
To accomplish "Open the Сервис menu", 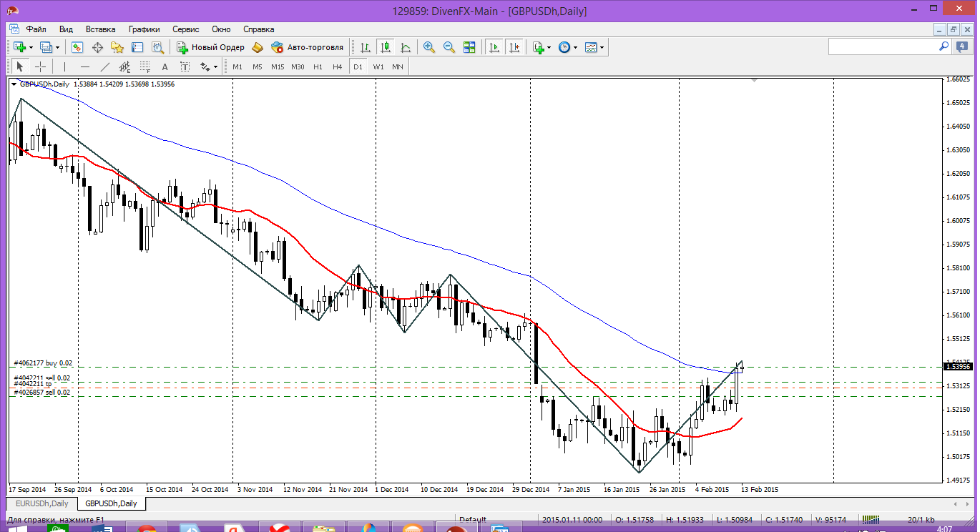I will 186,29.
